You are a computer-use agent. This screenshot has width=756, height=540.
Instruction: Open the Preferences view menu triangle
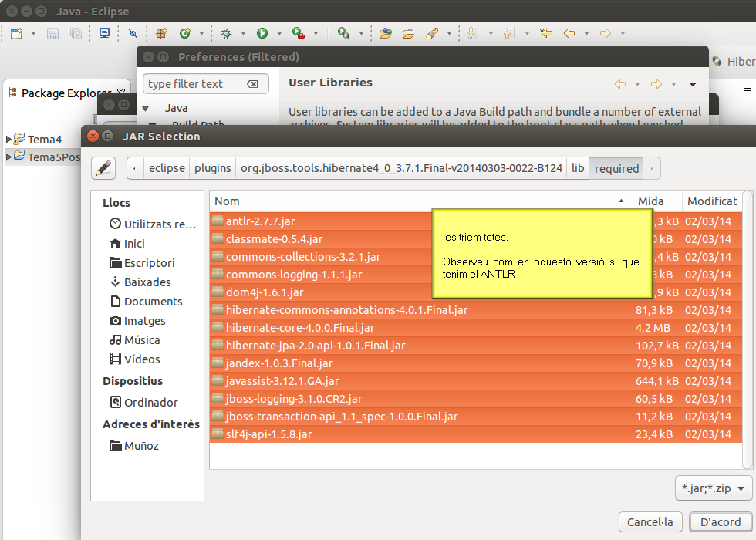(693, 84)
